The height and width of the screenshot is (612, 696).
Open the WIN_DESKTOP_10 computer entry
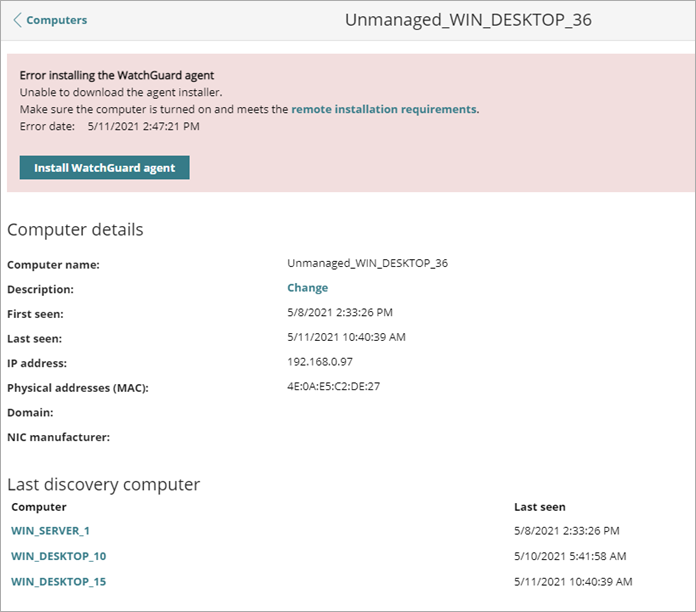[x=58, y=556]
